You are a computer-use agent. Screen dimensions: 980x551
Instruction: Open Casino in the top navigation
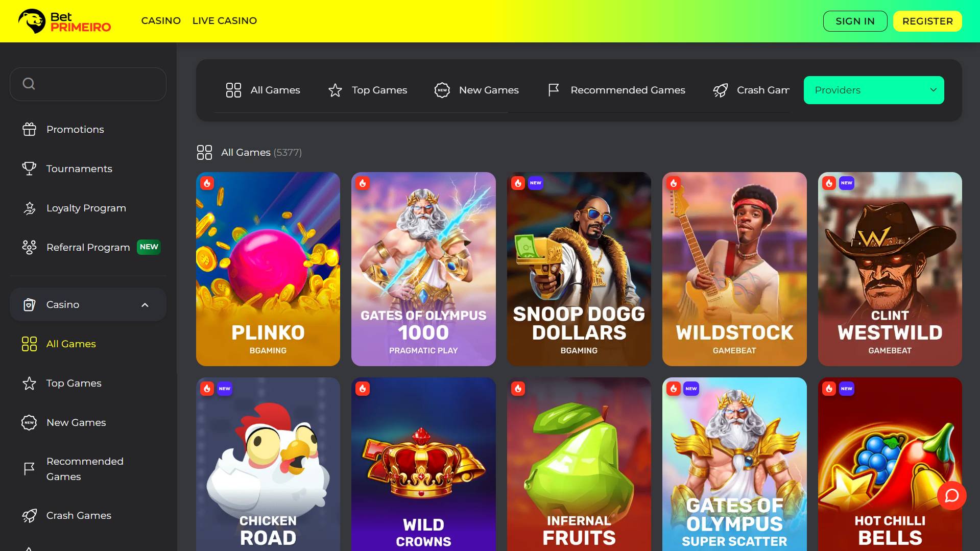[161, 21]
